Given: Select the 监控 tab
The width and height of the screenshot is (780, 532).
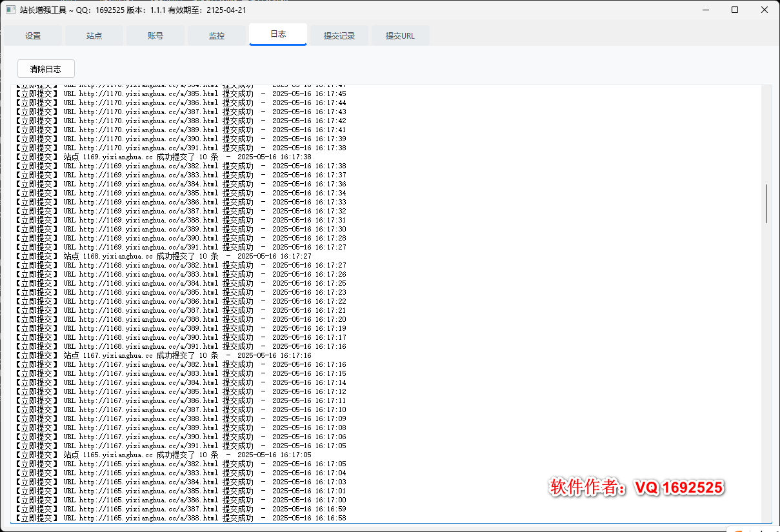Looking at the screenshot, I should coord(217,36).
